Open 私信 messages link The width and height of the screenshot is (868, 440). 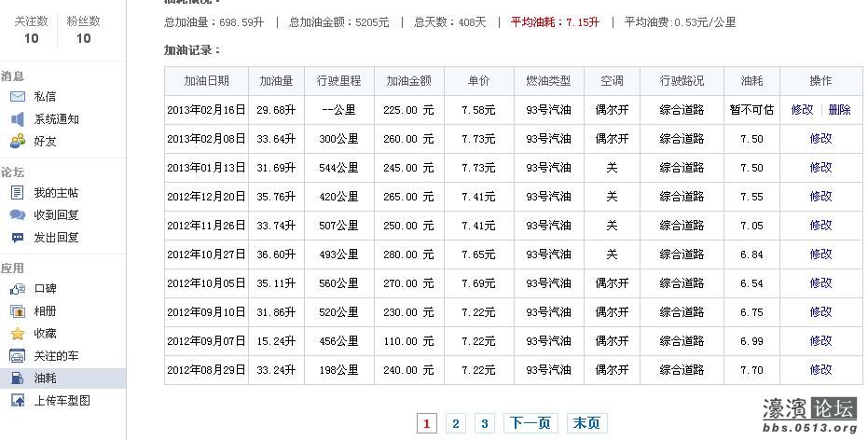pyautogui.click(x=45, y=96)
